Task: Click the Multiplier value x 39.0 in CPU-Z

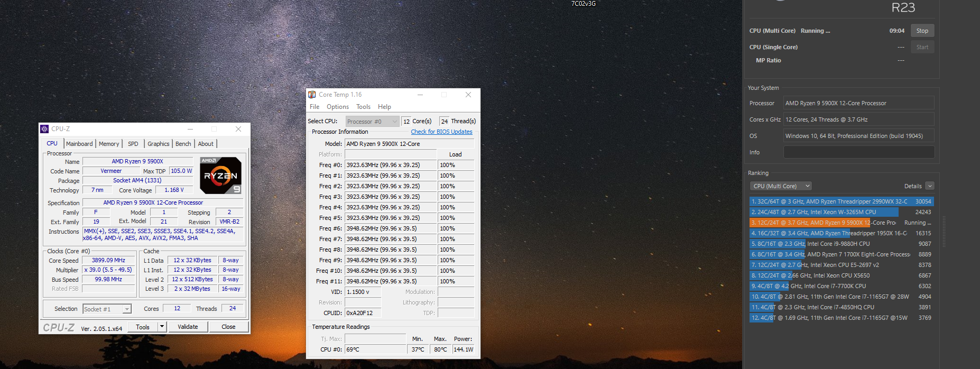Action: [108, 270]
